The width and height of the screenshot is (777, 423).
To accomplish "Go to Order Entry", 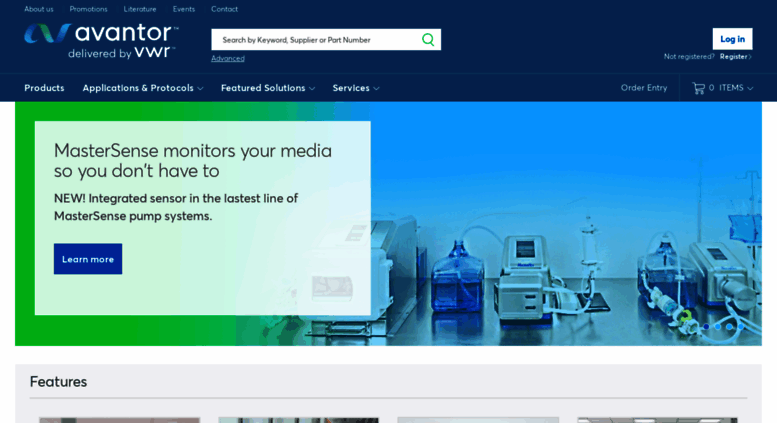I will (643, 88).
